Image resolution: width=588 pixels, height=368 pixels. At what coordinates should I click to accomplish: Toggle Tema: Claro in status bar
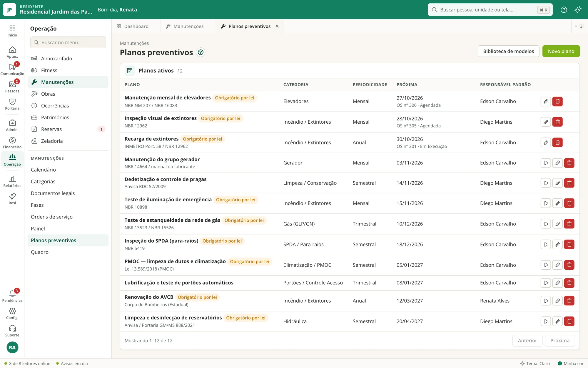point(535,364)
